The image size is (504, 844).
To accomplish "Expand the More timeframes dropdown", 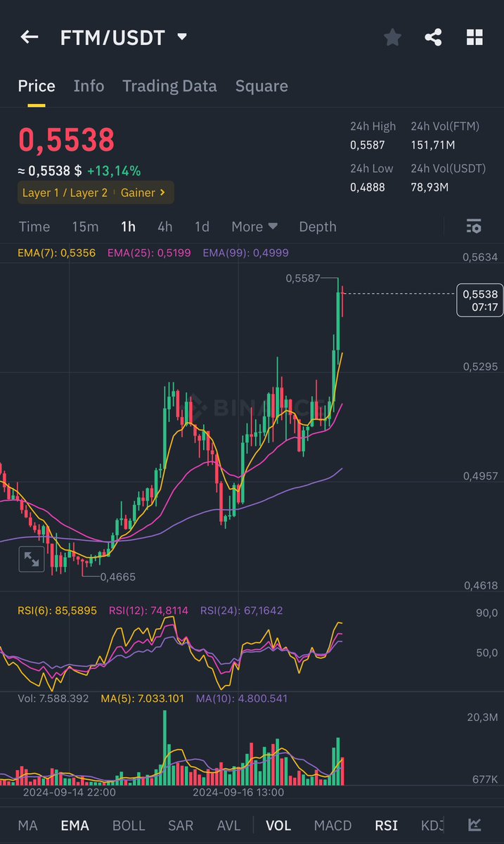I will (254, 226).
